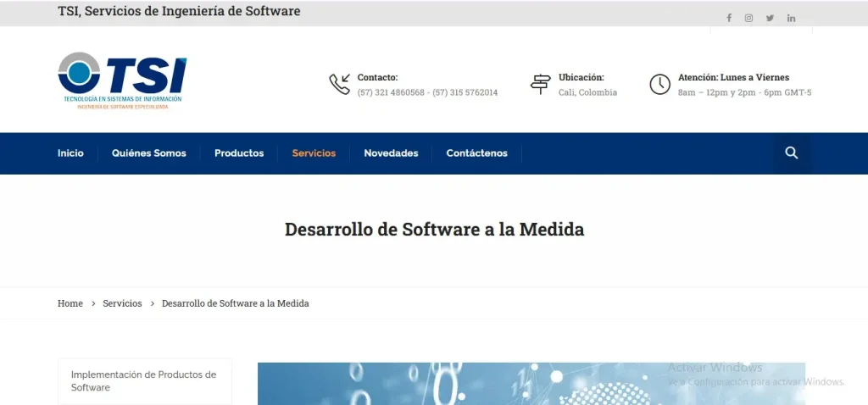Open the Facebook social icon
Image resolution: width=868 pixels, height=405 pixels.
(729, 18)
